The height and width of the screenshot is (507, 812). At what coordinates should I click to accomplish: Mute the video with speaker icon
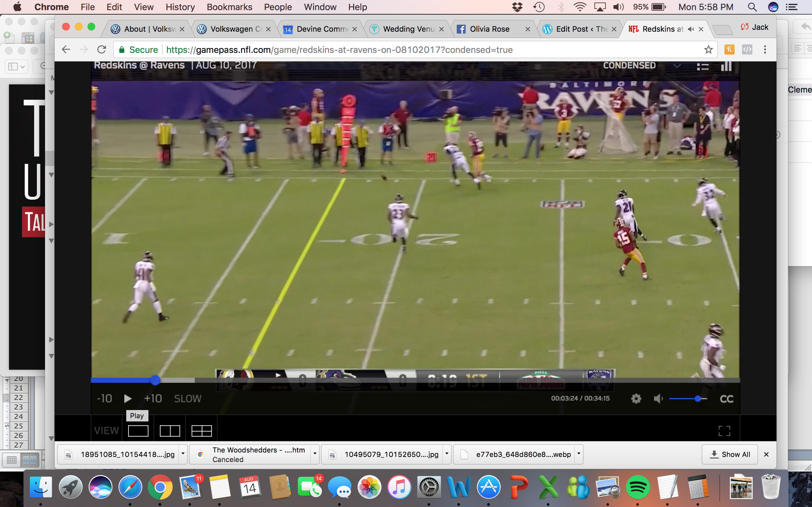click(x=658, y=398)
